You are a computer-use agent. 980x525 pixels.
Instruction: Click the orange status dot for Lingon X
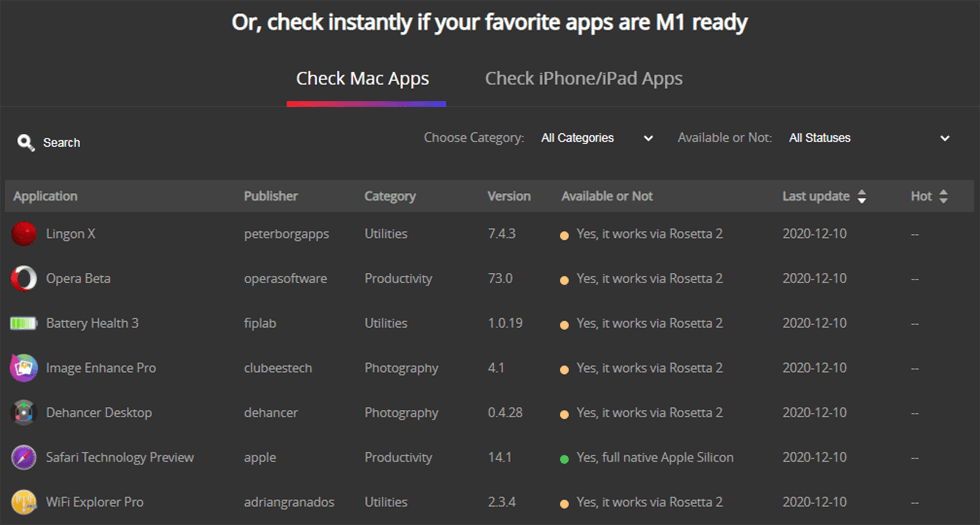pos(564,236)
